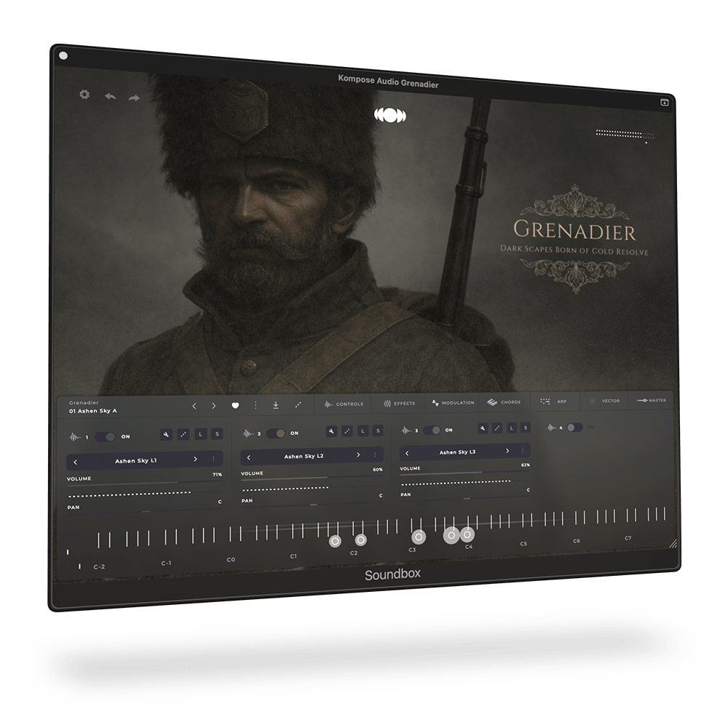Open the Master section
Screen dimensions: 728x728
click(653, 400)
